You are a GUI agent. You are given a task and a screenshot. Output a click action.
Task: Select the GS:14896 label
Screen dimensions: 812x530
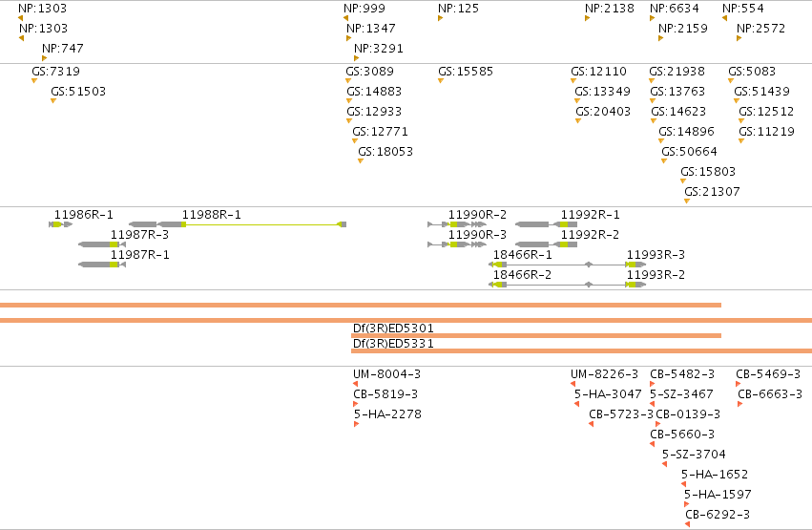tap(686, 132)
